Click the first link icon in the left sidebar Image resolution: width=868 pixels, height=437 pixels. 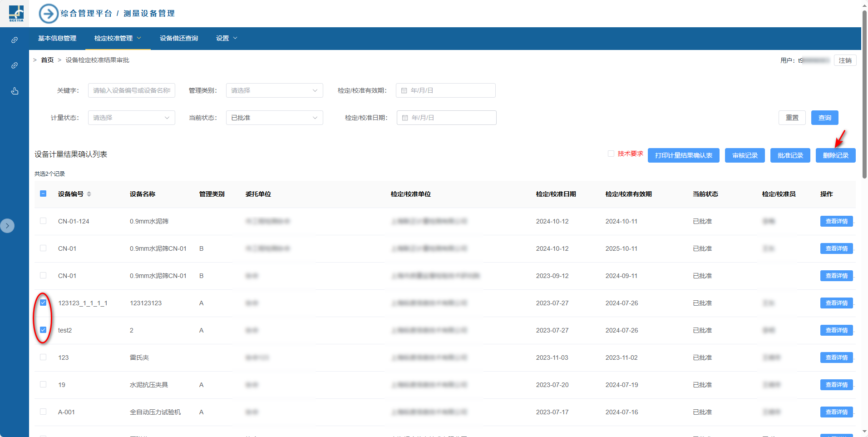(x=15, y=40)
